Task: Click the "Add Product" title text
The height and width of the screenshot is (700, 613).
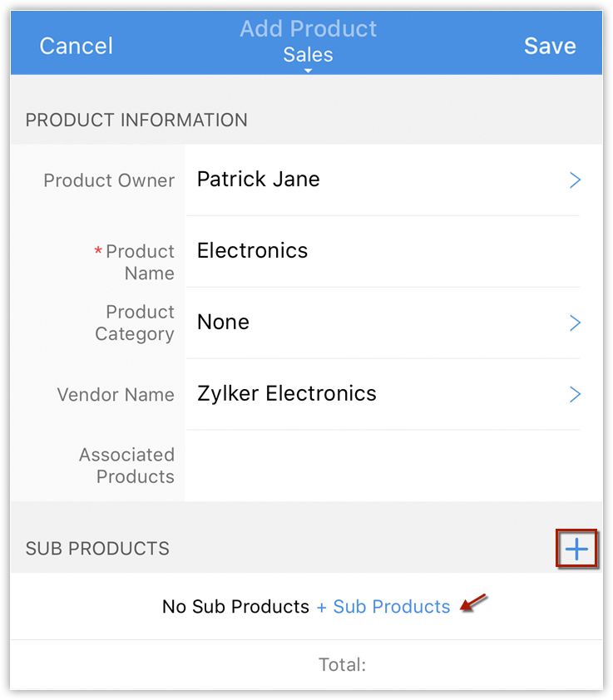Action: 308,29
